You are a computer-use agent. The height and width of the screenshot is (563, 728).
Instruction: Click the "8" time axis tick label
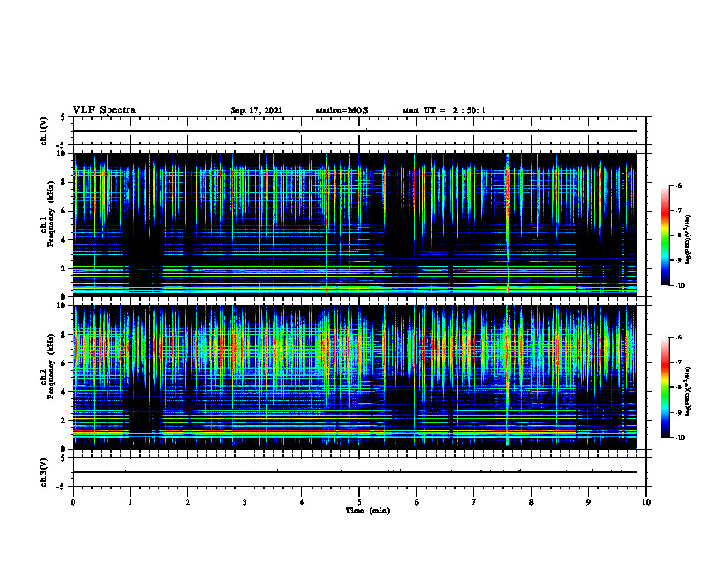pyautogui.click(x=531, y=502)
